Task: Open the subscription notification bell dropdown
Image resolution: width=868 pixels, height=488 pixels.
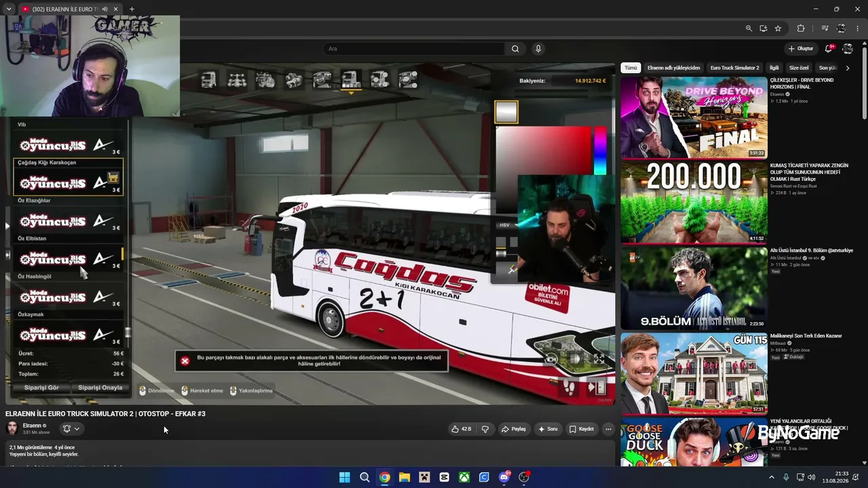Action: [71, 428]
